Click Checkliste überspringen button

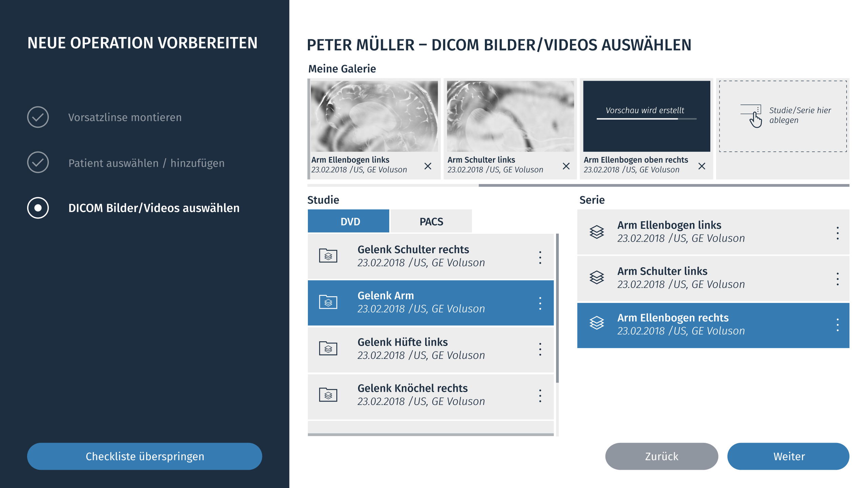click(145, 456)
